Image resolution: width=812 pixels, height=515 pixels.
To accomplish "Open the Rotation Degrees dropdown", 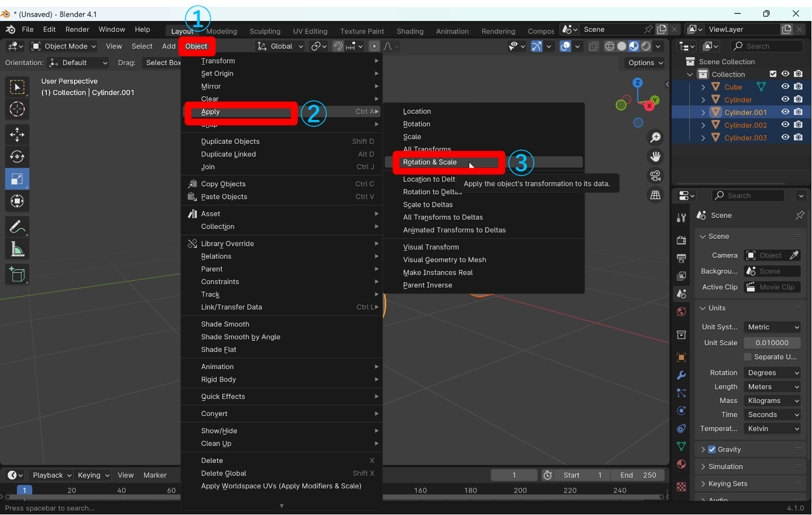I will click(x=772, y=373).
